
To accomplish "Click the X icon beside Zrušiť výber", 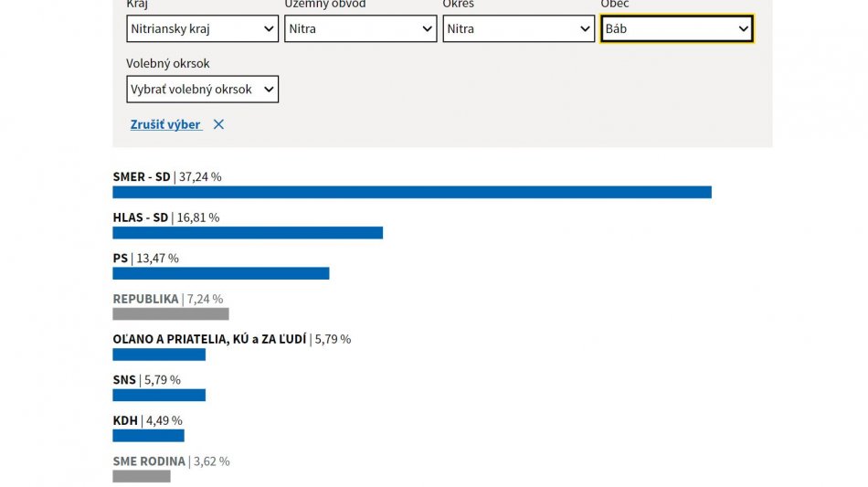I will tap(218, 124).
